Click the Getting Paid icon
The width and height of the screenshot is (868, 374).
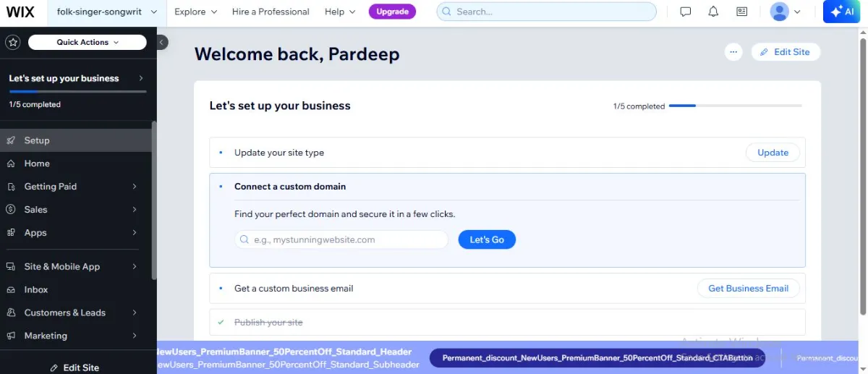pyautogui.click(x=11, y=187)
